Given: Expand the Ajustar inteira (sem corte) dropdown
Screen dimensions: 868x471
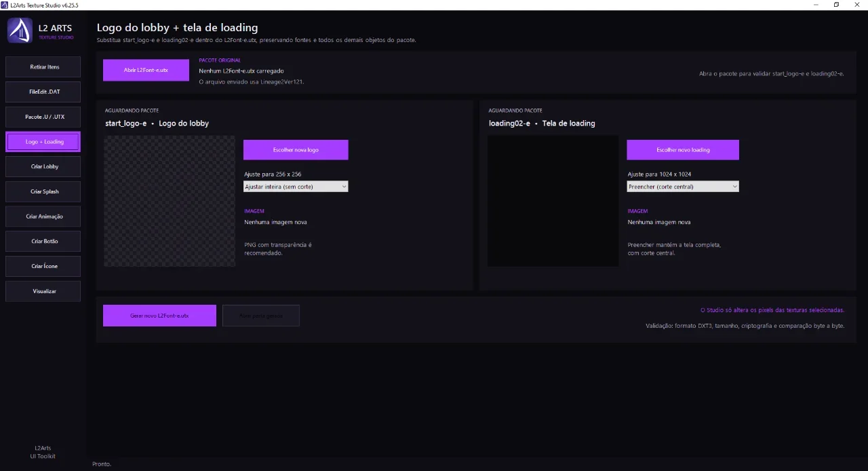Looking at the screenshot, I should pos(296,187).
